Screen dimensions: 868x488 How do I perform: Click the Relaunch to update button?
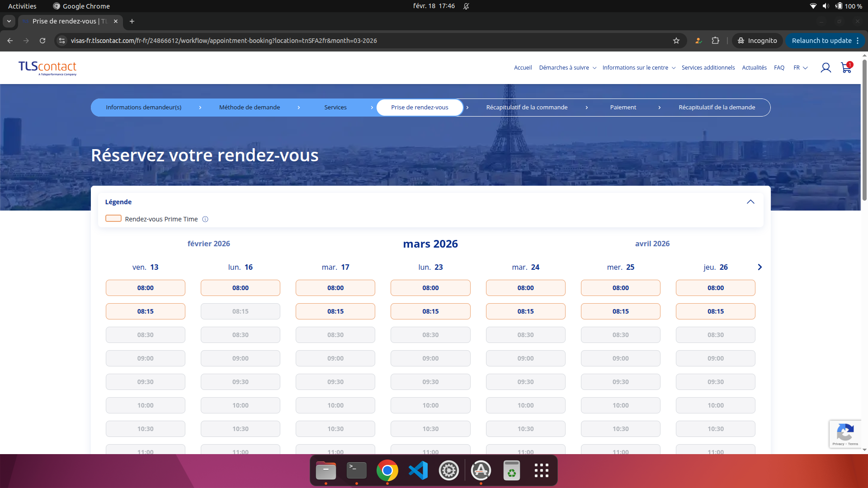[x=821, y=41]
